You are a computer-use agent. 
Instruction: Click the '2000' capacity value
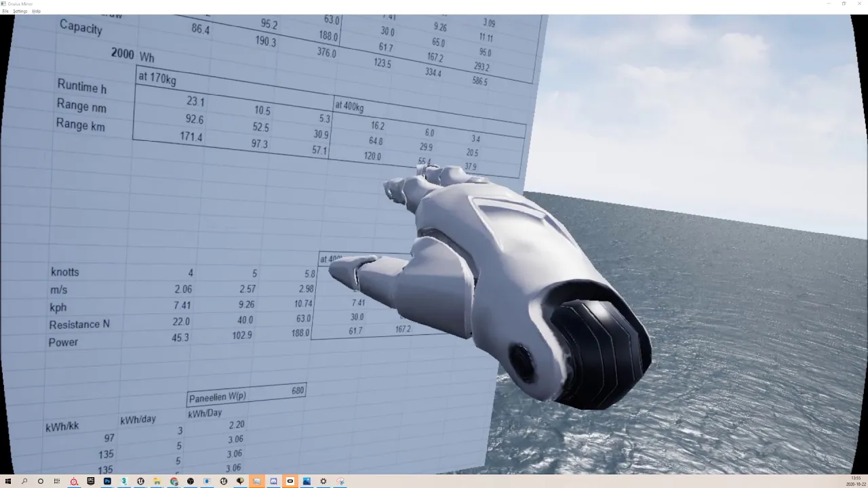pos(122,54)
